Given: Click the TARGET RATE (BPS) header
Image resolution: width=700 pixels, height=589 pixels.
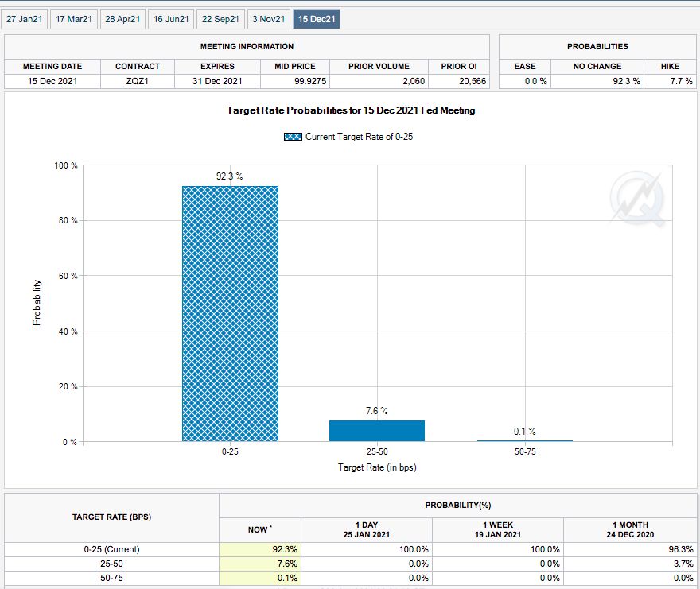Looking at the screenshot, I should 111,517.
